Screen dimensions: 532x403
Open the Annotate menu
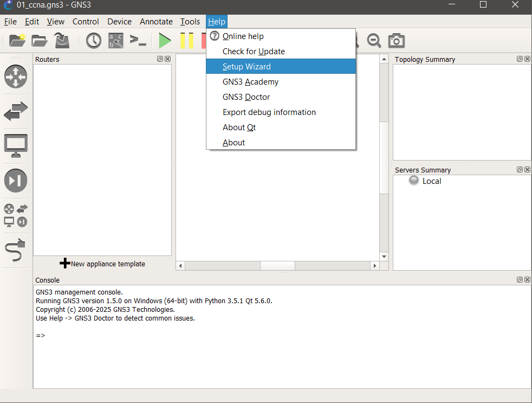click(156, 21)
